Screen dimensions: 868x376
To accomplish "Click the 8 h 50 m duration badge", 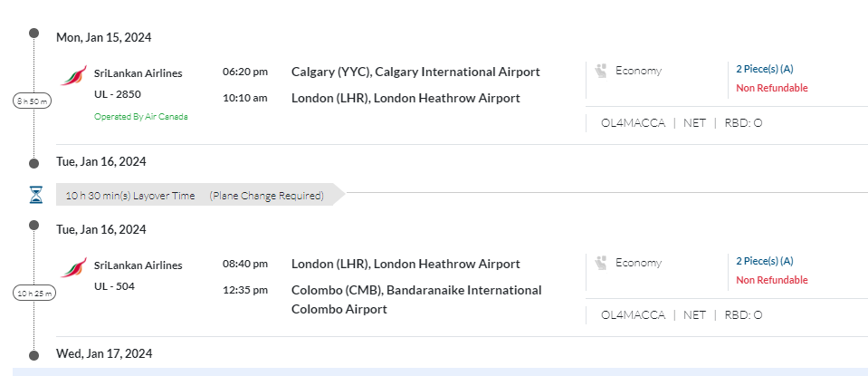I will coord(33,101).
